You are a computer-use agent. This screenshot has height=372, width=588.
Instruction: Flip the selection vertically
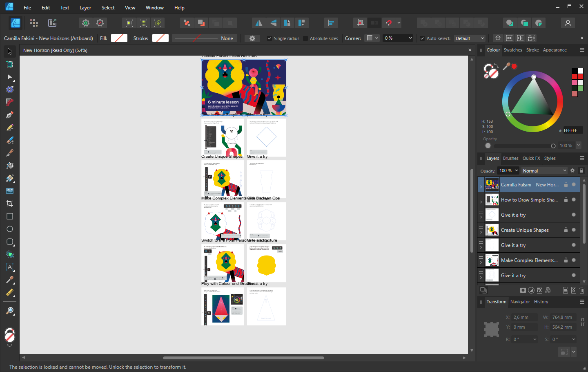(x=273, y=23)
